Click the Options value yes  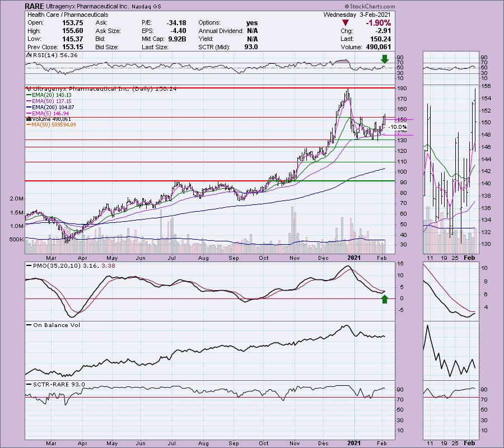(x=252, y=23)
